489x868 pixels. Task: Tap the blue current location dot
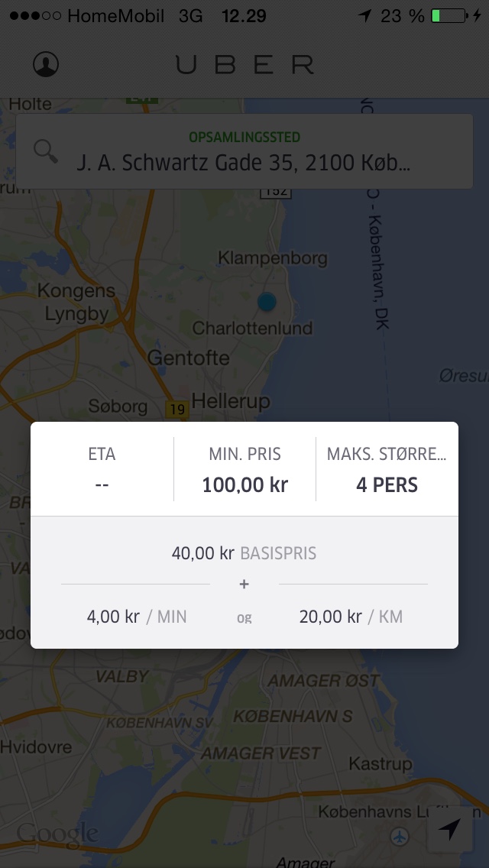(x=267, y=302)
